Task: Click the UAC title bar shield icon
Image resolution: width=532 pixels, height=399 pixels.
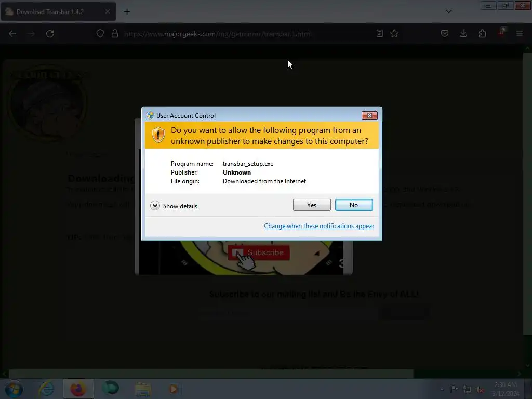Action: point(150,115)
